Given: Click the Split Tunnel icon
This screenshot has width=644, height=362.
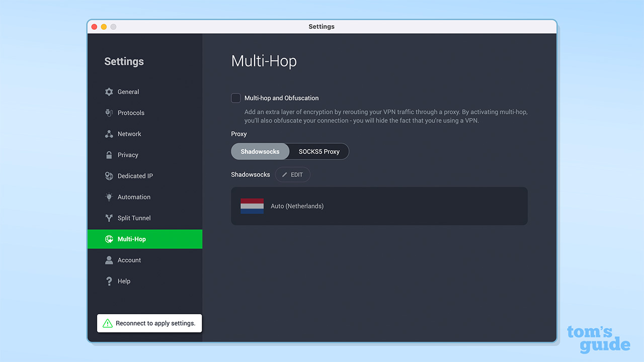Looking at the screenshot, I should [x=109, y=218].
